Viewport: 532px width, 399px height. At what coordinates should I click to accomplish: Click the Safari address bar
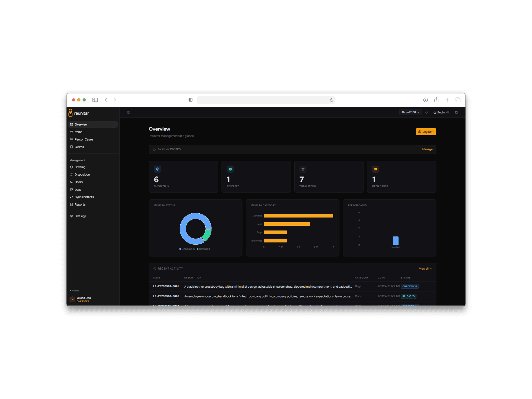point(266,100)
